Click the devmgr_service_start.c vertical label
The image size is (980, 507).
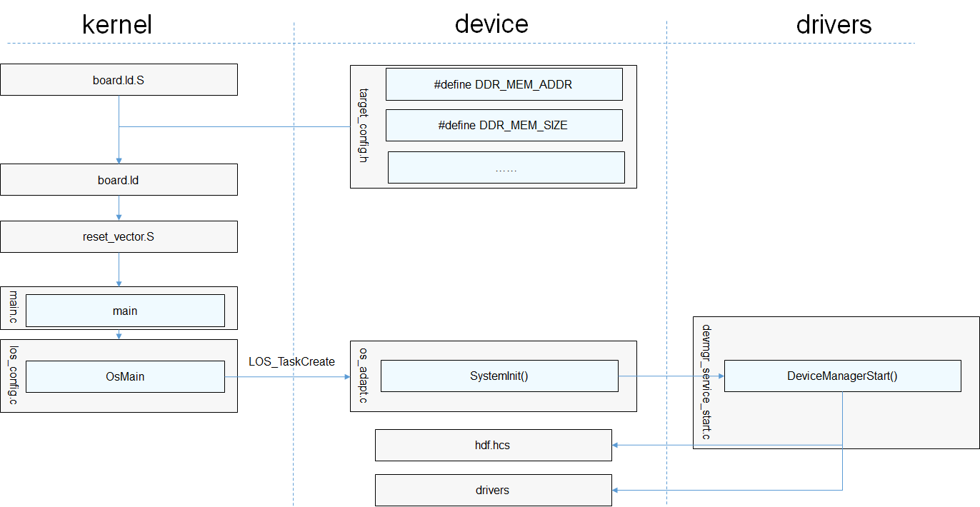click(706, 382)
